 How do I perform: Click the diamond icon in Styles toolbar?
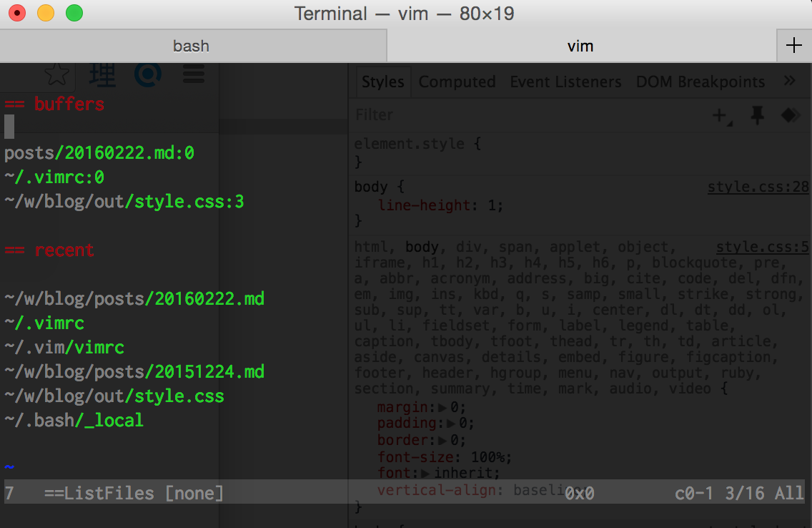click(790, 116)
